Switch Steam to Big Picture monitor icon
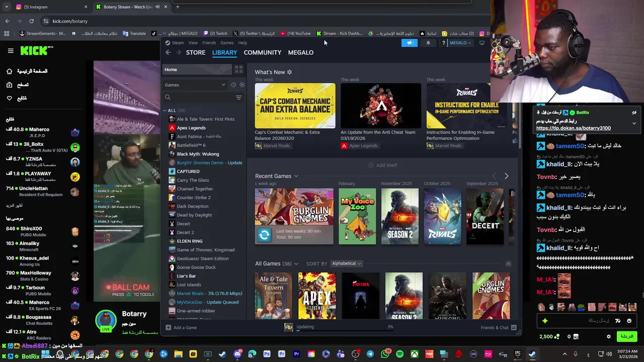This screenshot has width=644, height=362. tap(481, 43)
